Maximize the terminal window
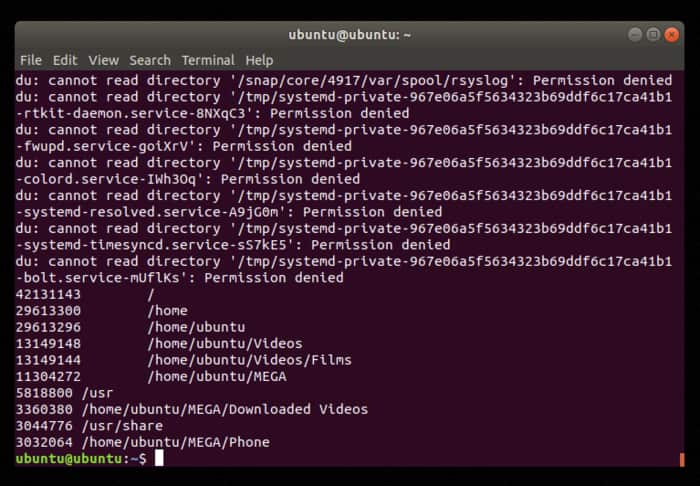The height and width of the screenshot is (486, 700). (653, 34)
